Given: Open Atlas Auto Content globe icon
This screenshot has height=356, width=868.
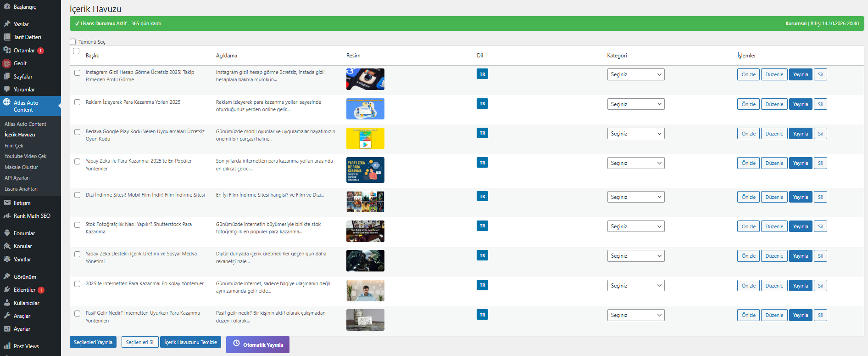Looking at the screenshot, I should click(x=7, y=102).
